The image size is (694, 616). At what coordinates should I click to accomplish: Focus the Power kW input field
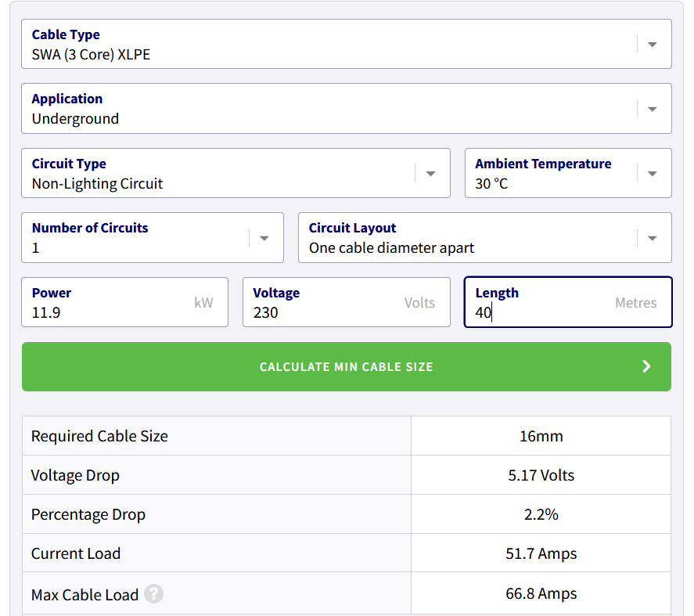click(x=110, y=312)
